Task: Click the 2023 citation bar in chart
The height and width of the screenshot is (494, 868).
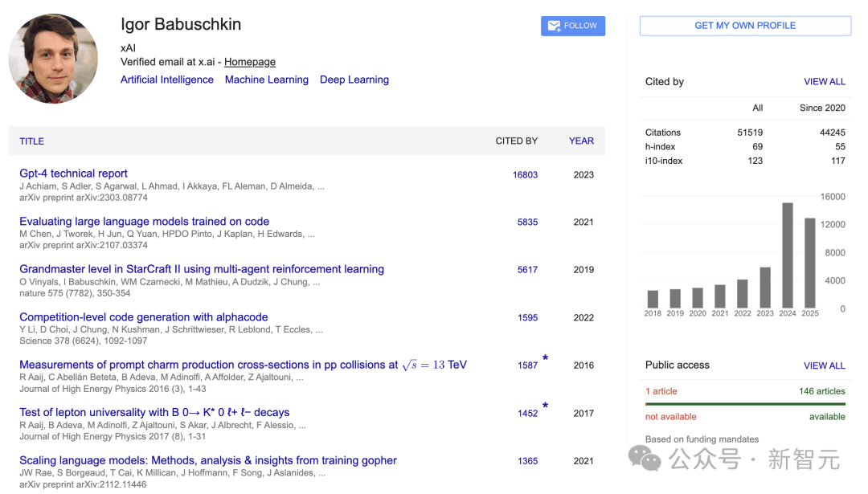Action: pyautogui.click(x=765, y=288)
